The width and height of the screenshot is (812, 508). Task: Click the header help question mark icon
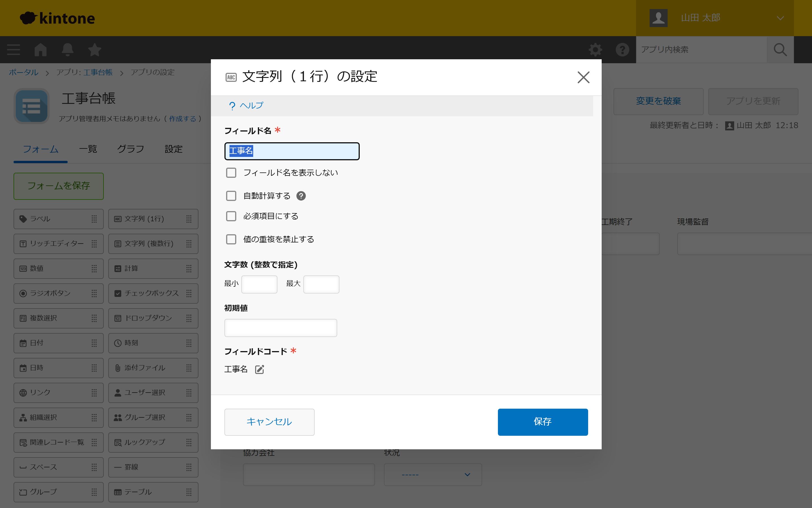click(x=622, y=50)
